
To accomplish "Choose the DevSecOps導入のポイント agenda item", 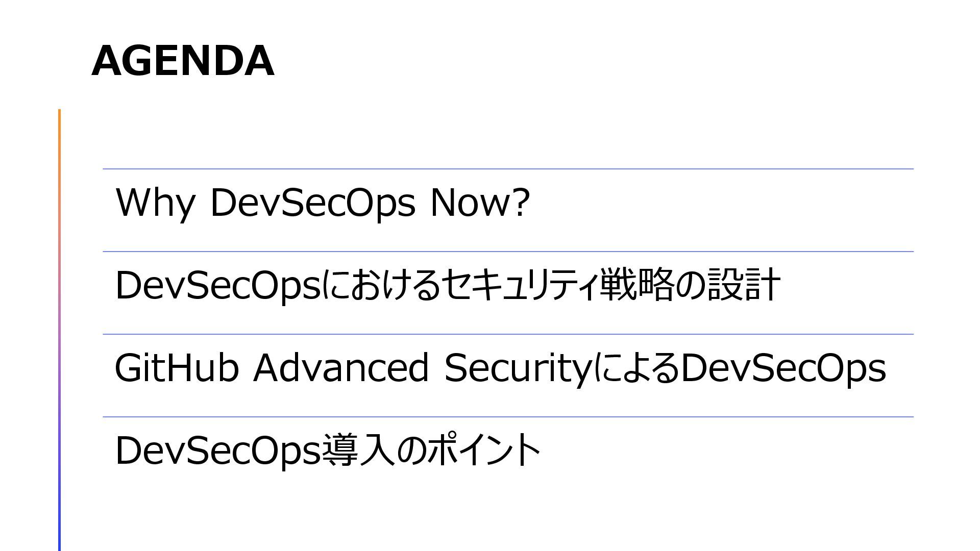I will 328,450.
